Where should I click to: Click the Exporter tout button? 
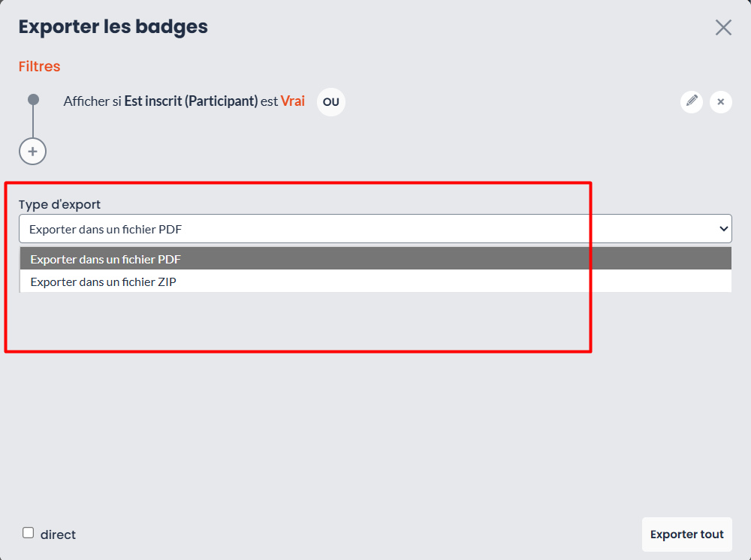(686, 534)
